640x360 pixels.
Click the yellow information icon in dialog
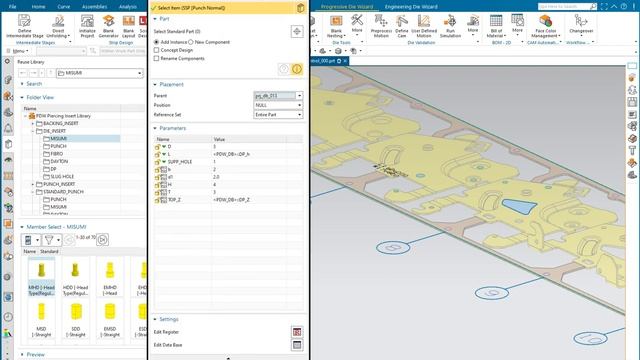coord(297,69)
